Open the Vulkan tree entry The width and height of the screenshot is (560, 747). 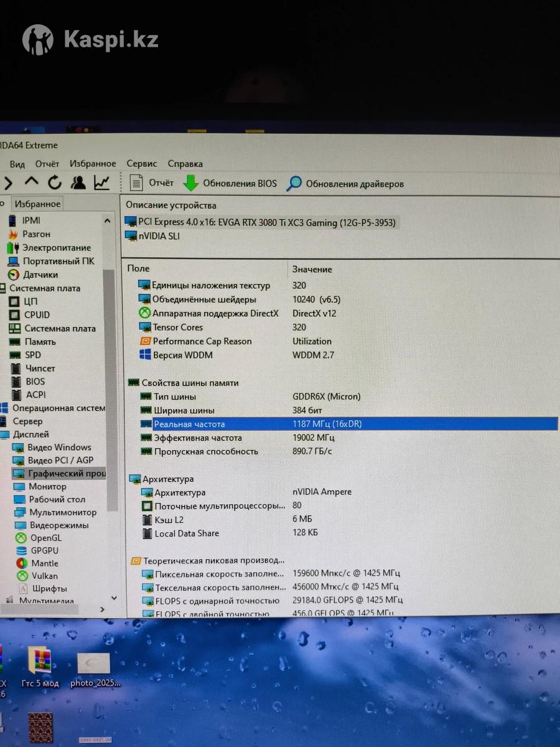pyautogui.click(x=44, y=576)
